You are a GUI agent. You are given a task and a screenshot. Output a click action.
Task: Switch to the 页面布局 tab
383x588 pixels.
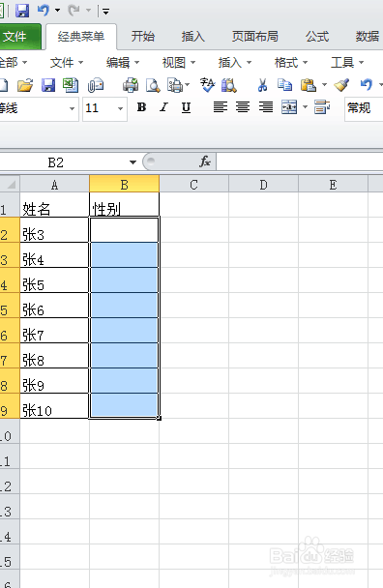(255, 37)
